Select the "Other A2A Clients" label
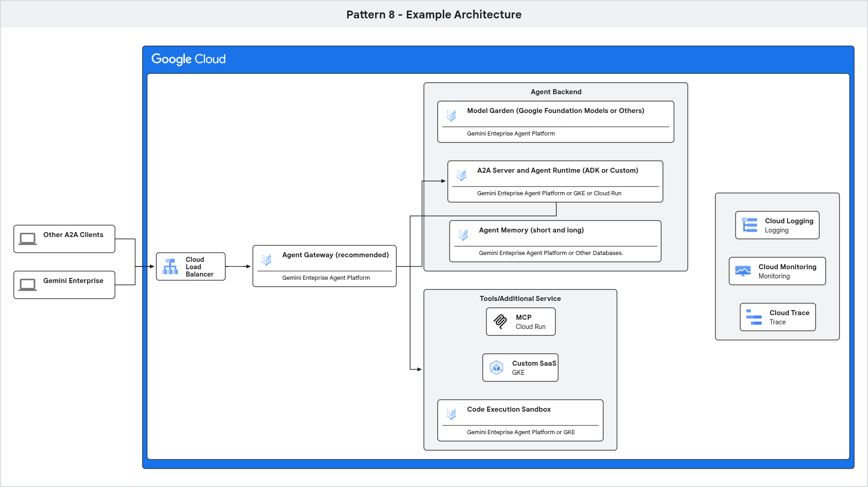The width and height of the screenshot is (868, 487). pos(73,235)
